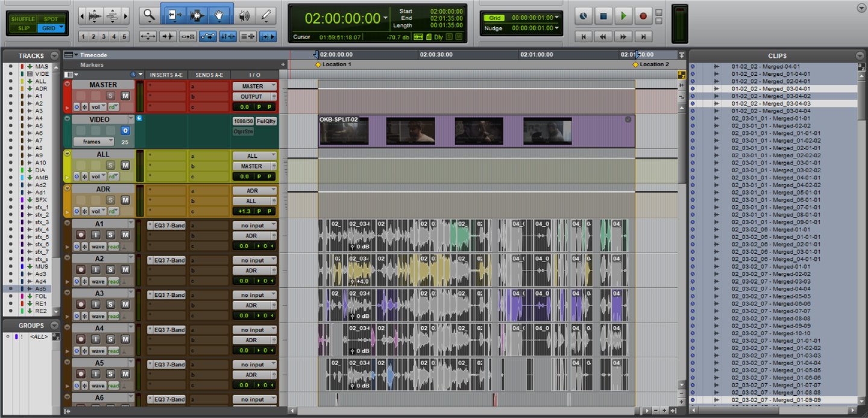Open EQ3 7-Band insert on A1
Viewport: 868px width, 418px height.
click(166, 225)
